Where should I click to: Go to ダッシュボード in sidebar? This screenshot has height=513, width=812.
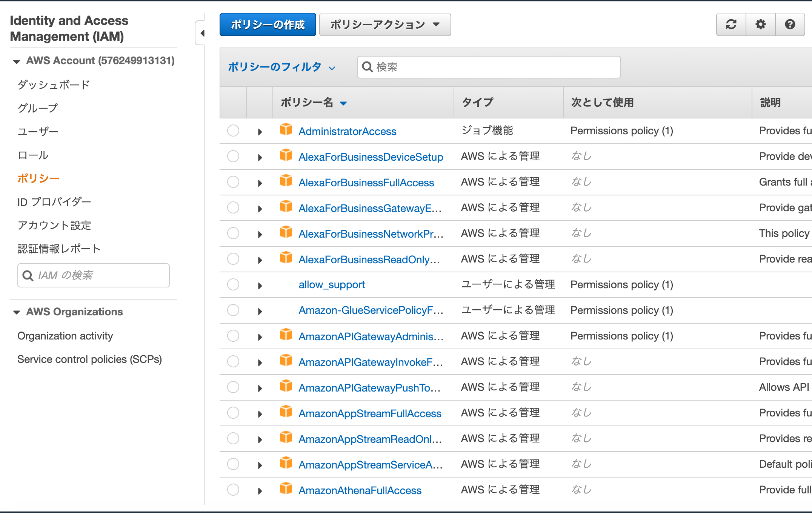pyautogui.click(x=54, y=84)
